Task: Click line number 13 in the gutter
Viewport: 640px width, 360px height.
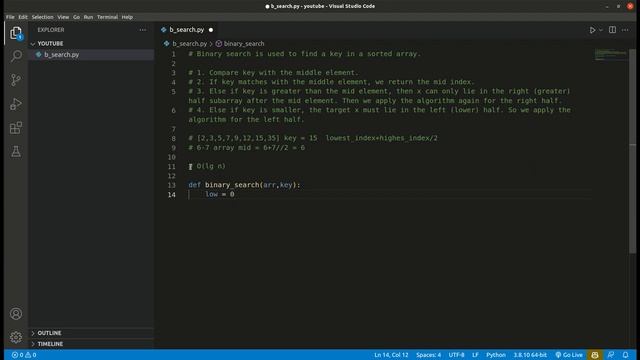Action: coord(171,185)
